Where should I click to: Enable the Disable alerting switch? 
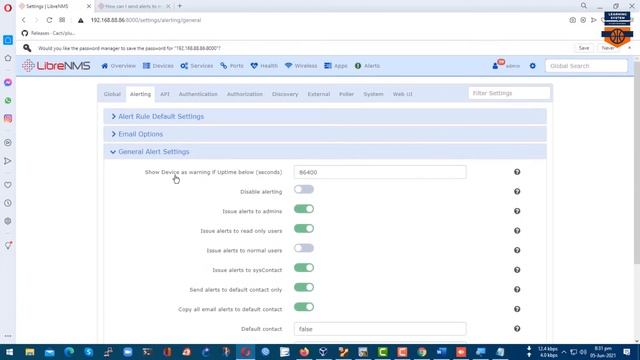304,189
